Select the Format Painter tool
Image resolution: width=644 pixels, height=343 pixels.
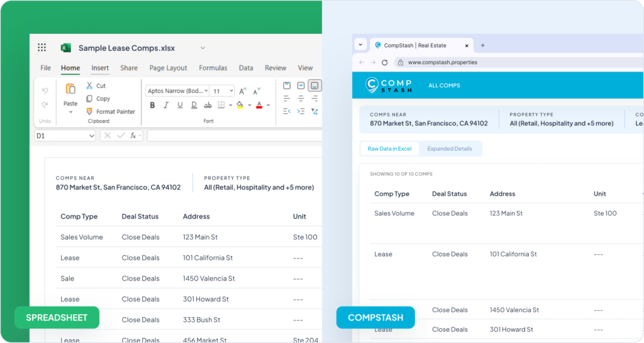[111, 112]
